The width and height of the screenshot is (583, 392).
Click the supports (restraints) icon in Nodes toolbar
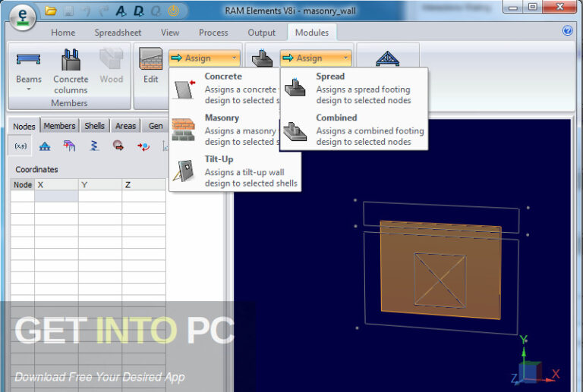pyautogui.click(x=45, y=146)
